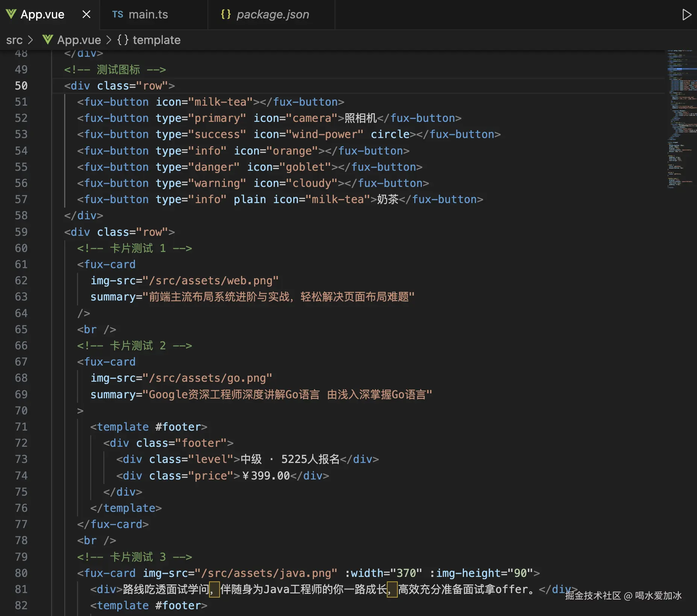Screen dimensions: 697x616
Task: Place cursor on the closing </fux-card> tag
Action: click(x=113, y=524)
